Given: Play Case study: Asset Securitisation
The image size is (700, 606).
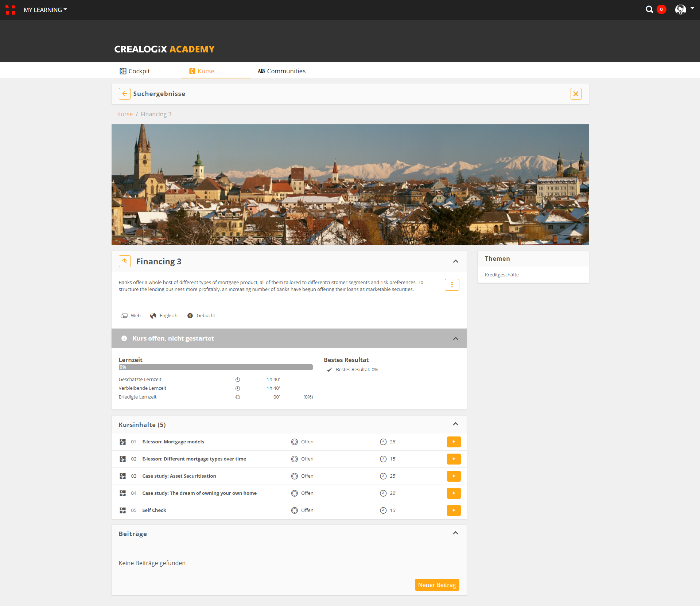Looking at the screenshot, I should click(454, 476).
